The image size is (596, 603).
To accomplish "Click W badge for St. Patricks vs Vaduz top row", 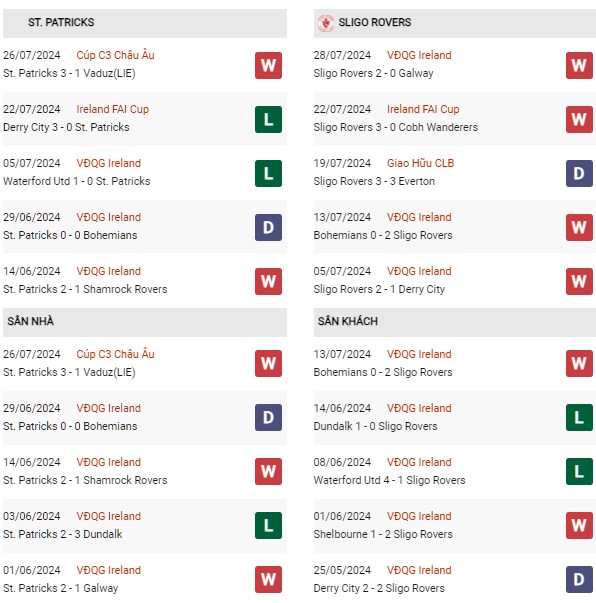I will click(x=268, y=65).
